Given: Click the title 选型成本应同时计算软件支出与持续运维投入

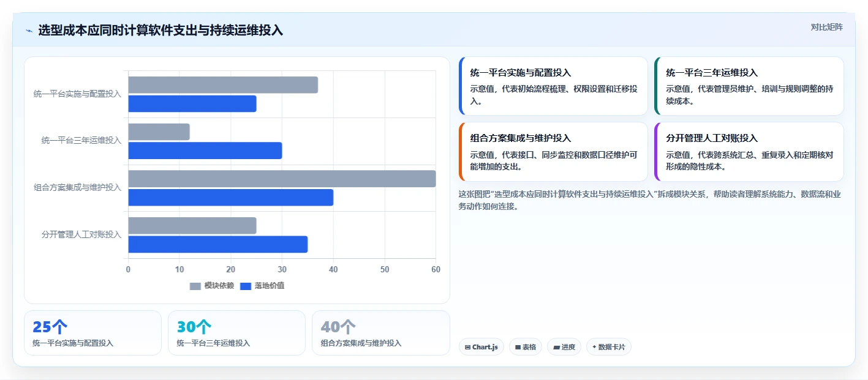Looking at the screenshot, I should [x=160, y=31].
